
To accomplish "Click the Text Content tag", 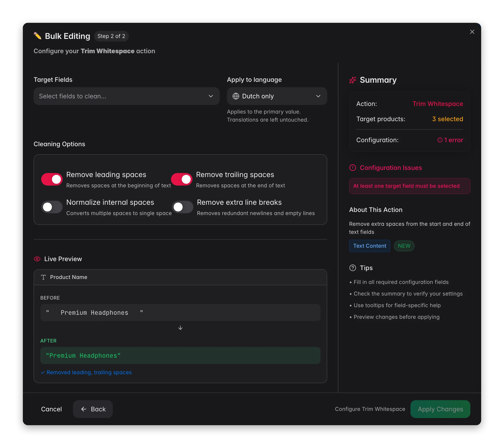I will [370, 246].
